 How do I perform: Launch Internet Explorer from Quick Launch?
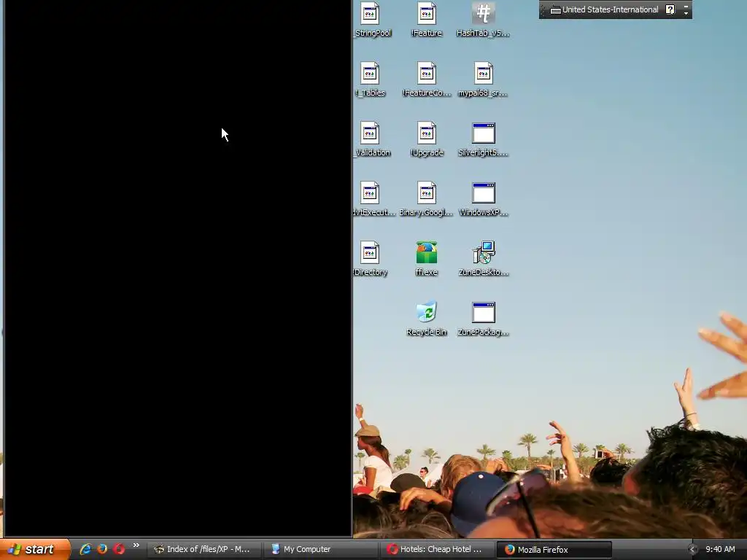click(x=86, y=549)
